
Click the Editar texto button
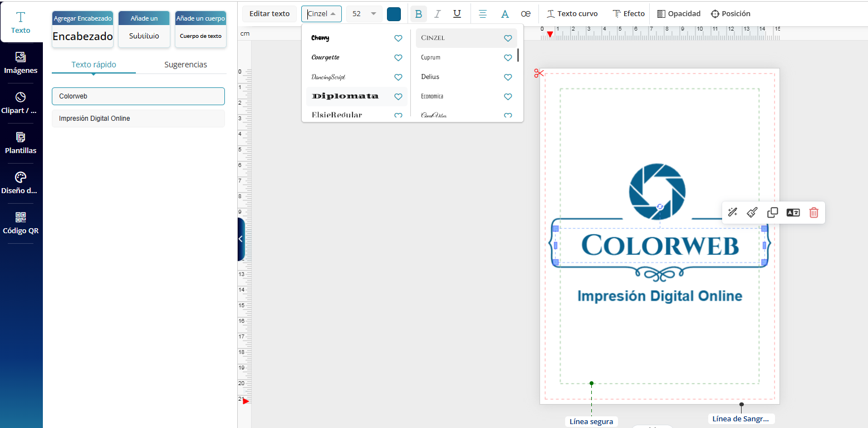click(269, 14)
